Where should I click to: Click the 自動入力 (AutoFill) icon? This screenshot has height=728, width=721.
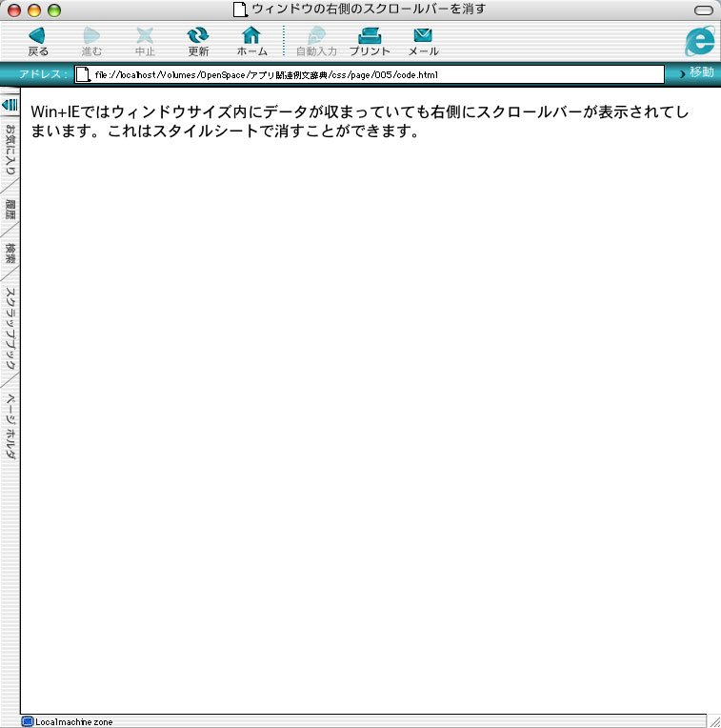pos(316,35)
